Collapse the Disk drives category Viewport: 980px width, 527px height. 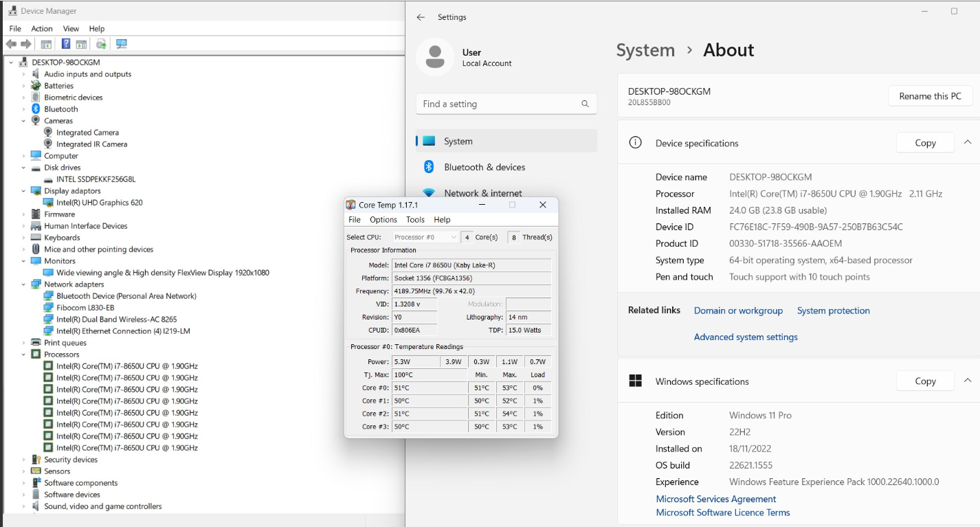click(x=23, y=167)
